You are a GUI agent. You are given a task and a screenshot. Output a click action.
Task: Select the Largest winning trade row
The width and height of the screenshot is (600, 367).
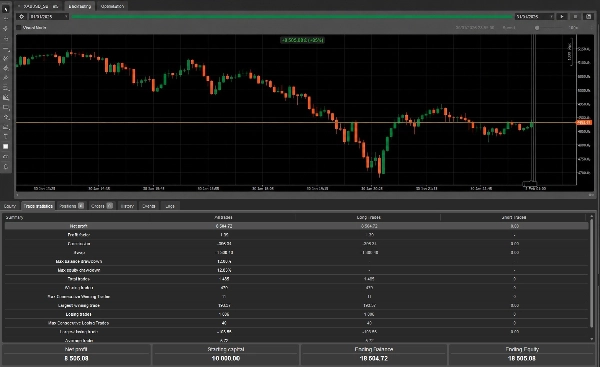click(297, 305)
